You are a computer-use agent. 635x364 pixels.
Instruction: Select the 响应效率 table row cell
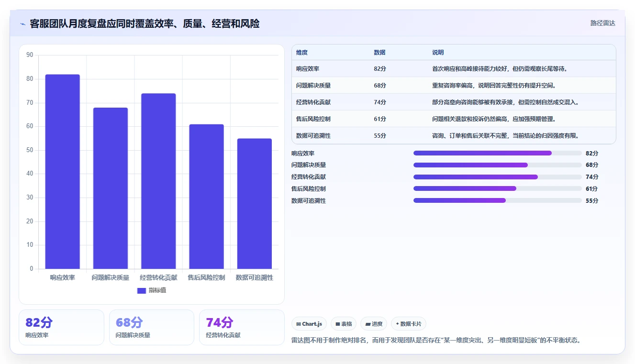click(308, 69)
